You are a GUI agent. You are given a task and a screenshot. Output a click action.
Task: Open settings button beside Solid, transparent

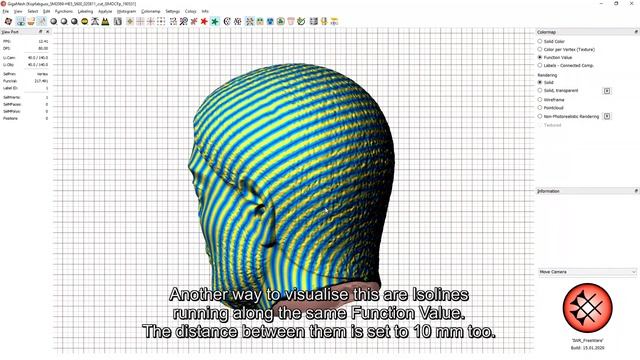click(607, 91)
